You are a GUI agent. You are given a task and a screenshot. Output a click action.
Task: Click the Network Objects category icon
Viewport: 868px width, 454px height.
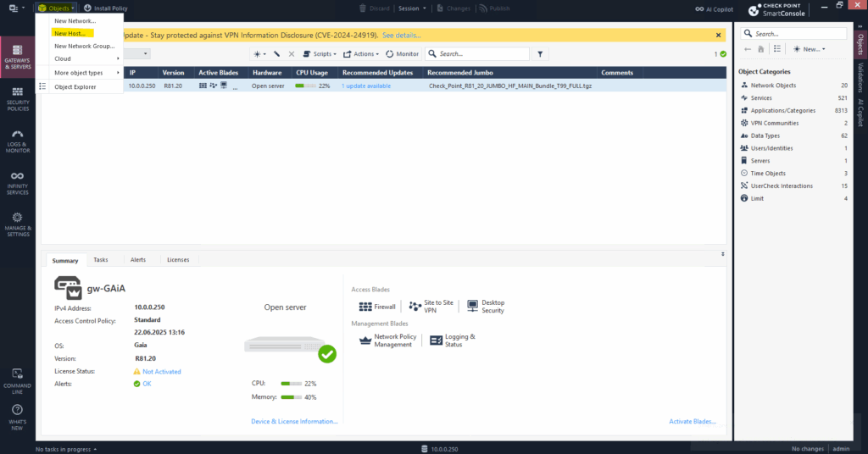tap(744, 86)
